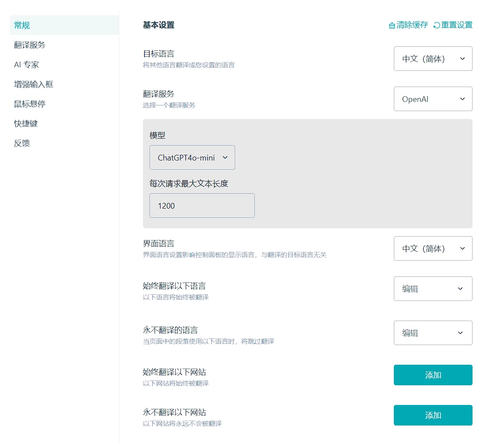
Task: Click 添加 for 永不翻译以下网站
Action: coord(433,415)
